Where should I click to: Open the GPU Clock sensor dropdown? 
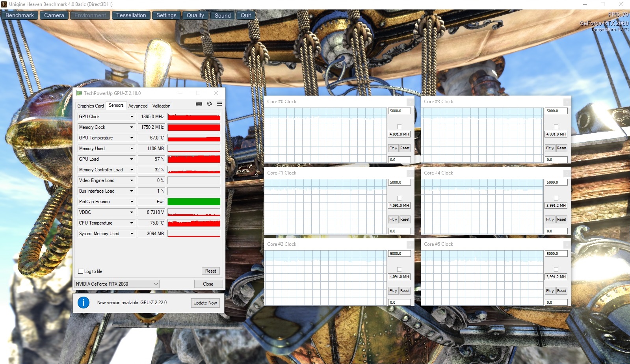[x=132, y=117]
